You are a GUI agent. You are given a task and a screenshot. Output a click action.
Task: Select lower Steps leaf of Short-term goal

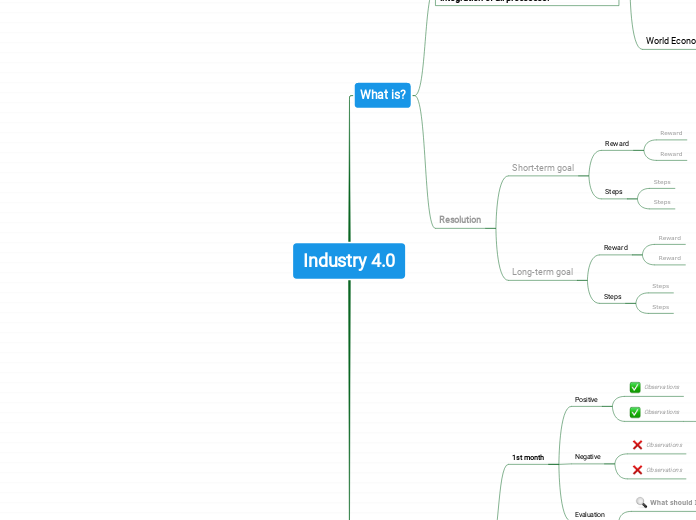pos(662,202)
